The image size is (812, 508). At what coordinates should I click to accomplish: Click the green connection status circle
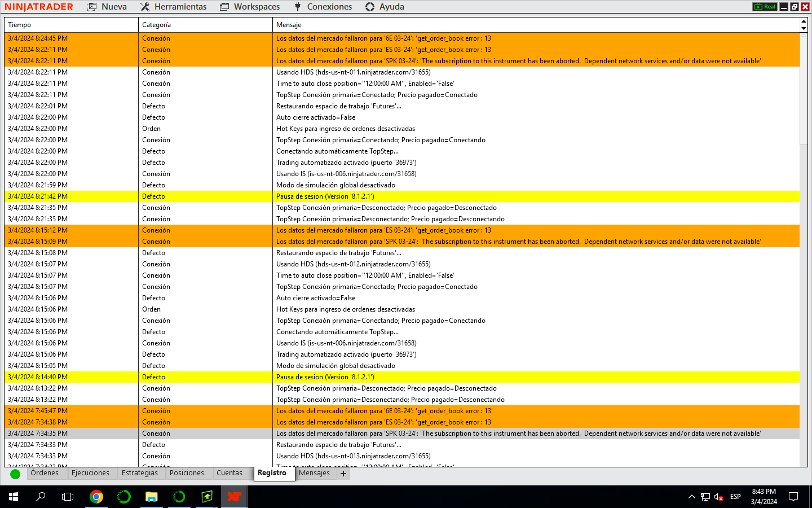point(15,474)
